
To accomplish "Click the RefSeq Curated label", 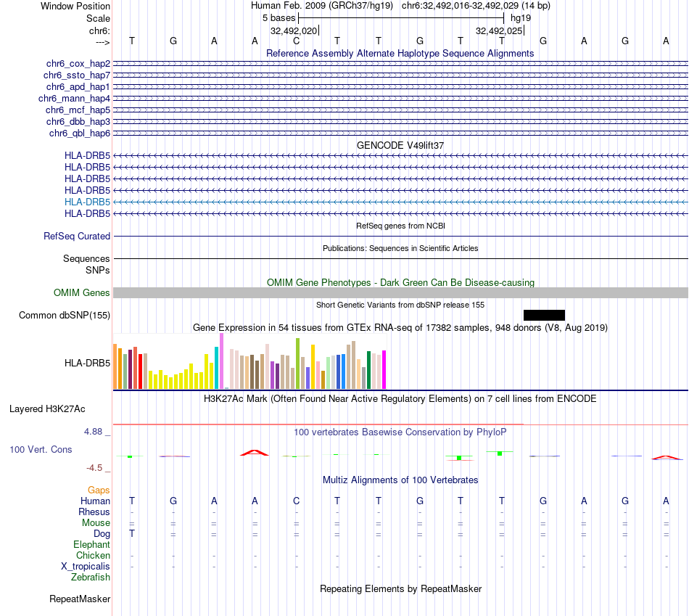I will coord(77,236).
